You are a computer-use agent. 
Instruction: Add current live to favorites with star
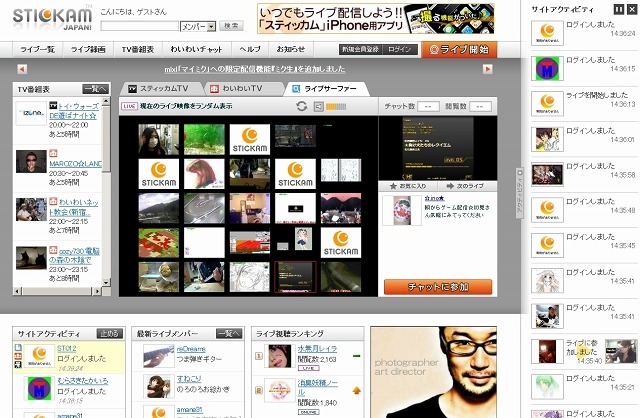pos(393,186)
